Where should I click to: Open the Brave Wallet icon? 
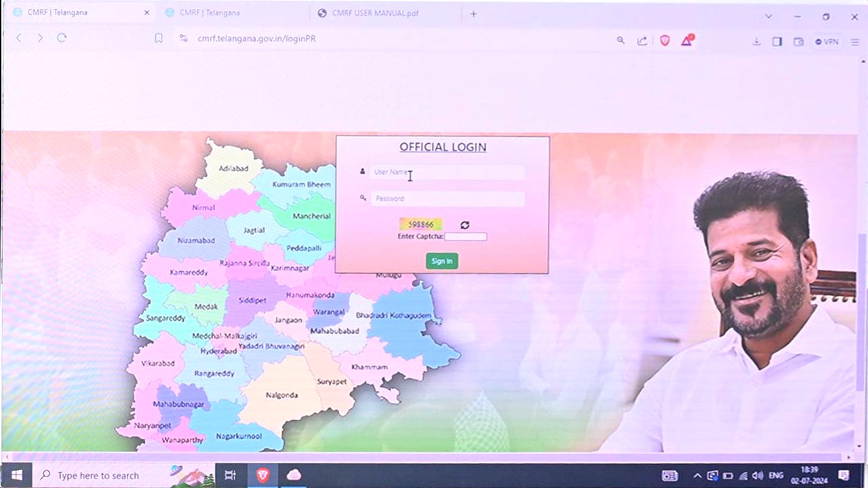point(799,41)
